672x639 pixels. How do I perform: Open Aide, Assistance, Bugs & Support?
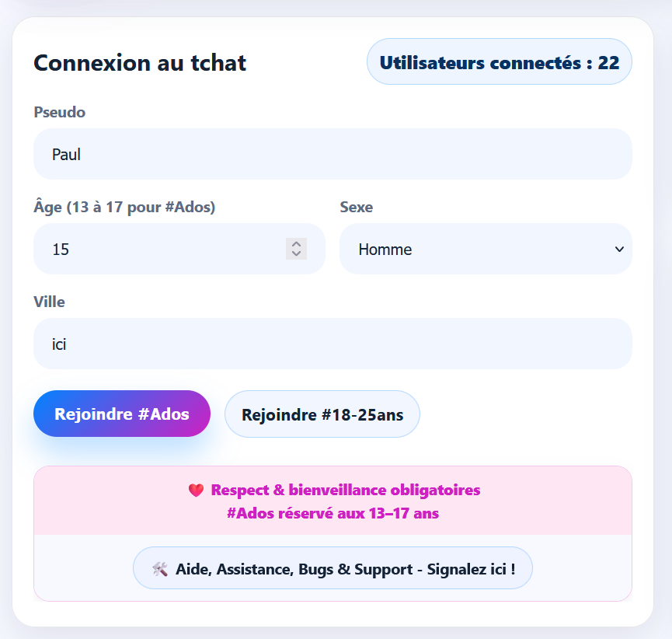(333, 568)
